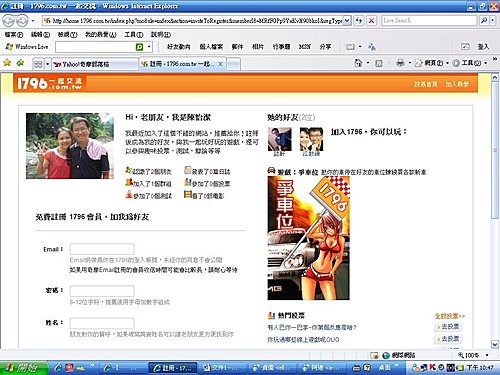Click MSN on Windows Live toolbar
Screen dimensions: 500x375
(305, 47)
